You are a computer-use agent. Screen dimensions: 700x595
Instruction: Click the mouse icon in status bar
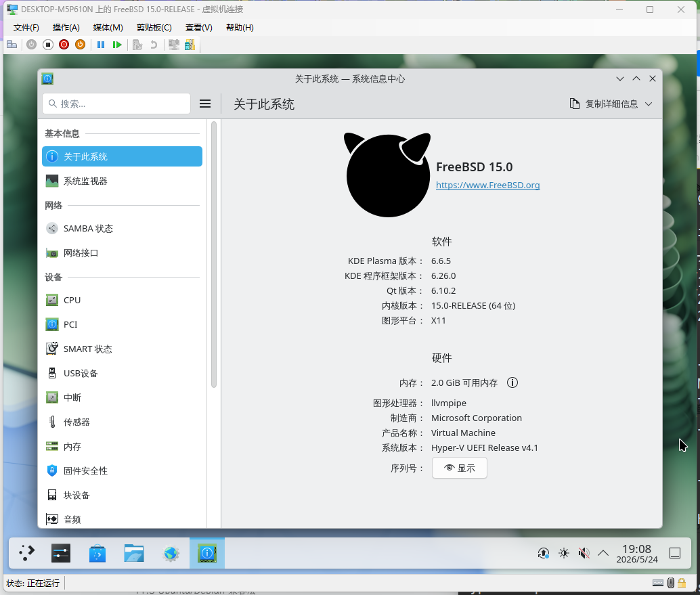click(670, 583)
